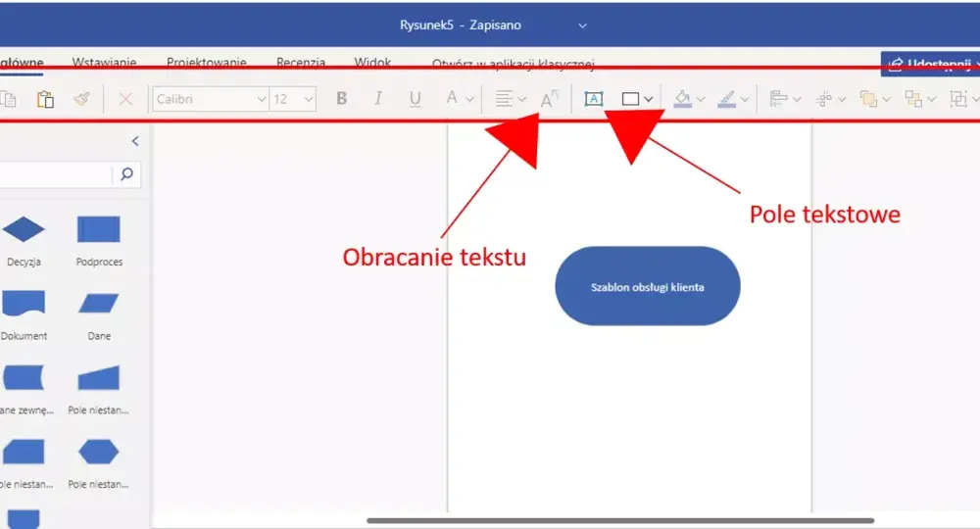Switch to the Wstawianie tab
This screenshot has width=980, height=529.
coord(104,63)
